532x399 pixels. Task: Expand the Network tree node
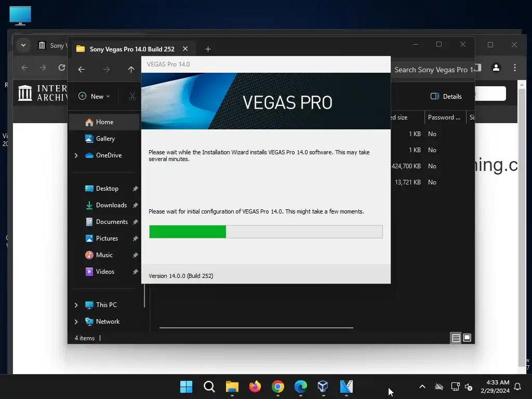click(x=76, y=322)
